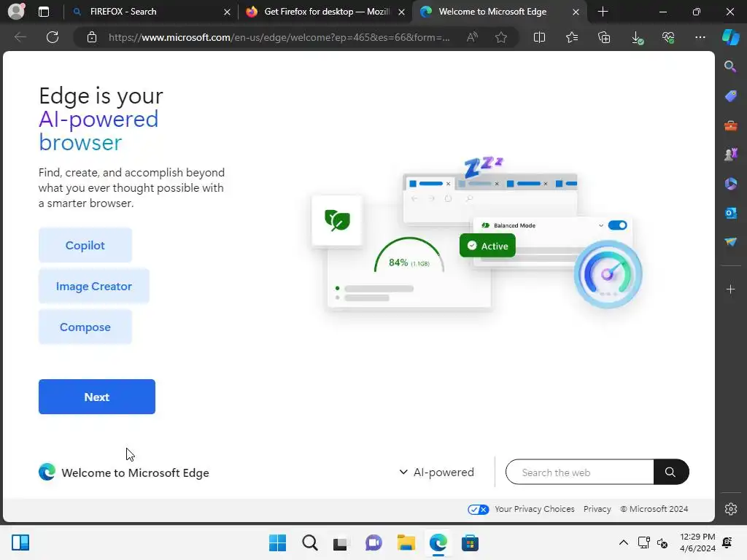
Task: Add a sidebar app with plus
Action: click(x=730, y=289)
